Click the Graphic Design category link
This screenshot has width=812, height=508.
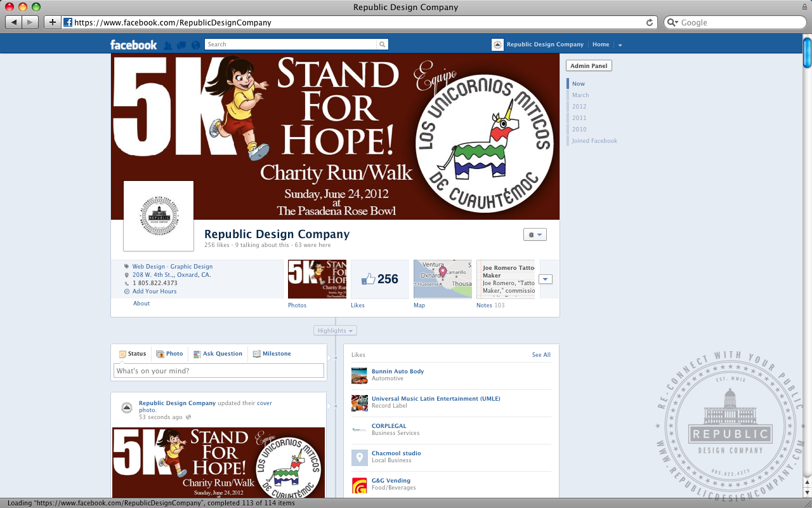click(192, 267)
